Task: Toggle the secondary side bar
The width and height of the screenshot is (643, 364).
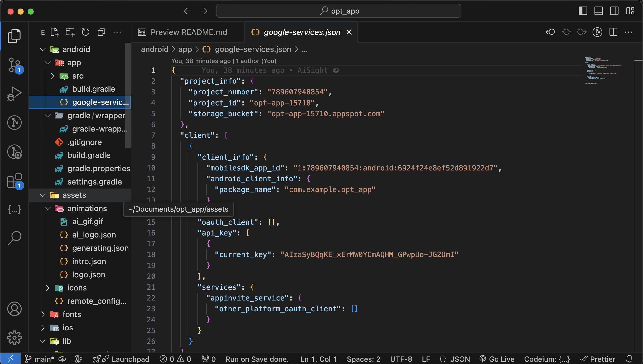Action: [x=614, y=11]
